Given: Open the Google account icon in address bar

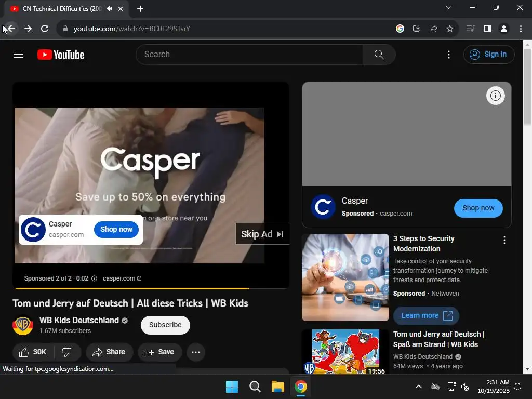Looking at the screenshot, I should 400,29.
